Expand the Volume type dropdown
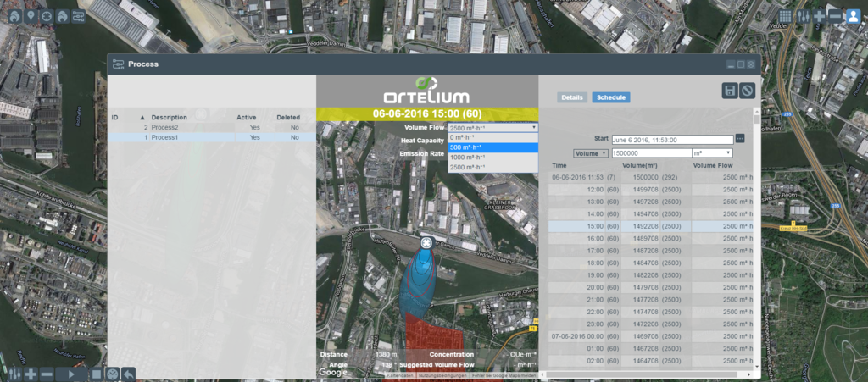This screenshot has width=868, height=382. point(591,153)
